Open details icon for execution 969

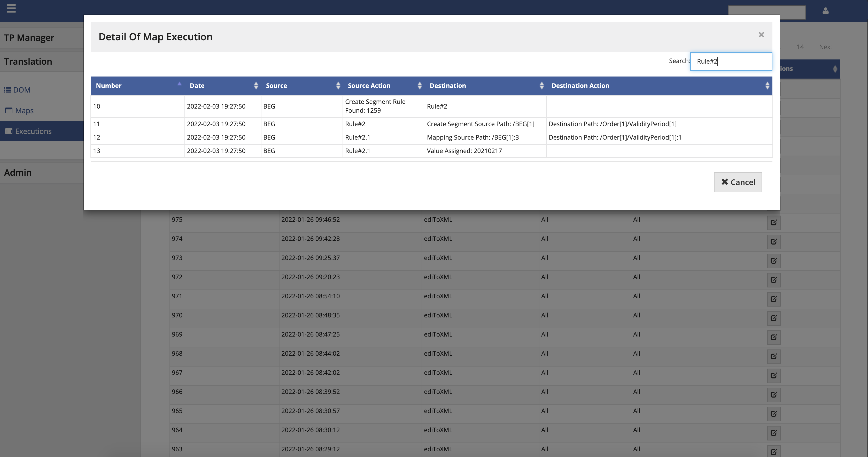[x=774, y=338]
